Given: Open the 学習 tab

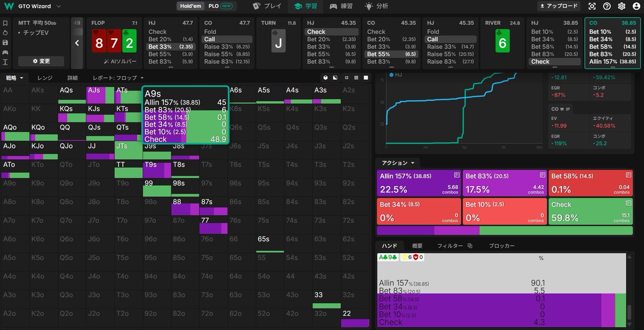Looking at the screenshot, I should click(305, 6).
